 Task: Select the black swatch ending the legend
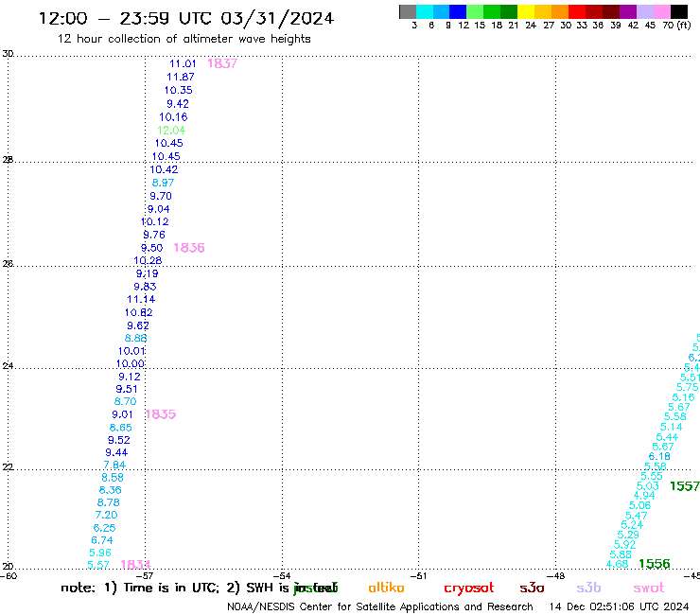[x=679, y=11]
